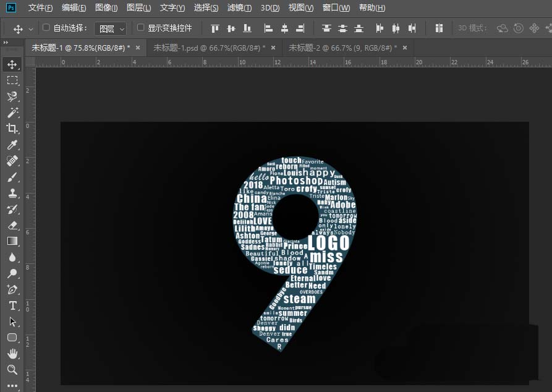Select the Eraser tool
The image size is (552, 392).
point(12,226)
